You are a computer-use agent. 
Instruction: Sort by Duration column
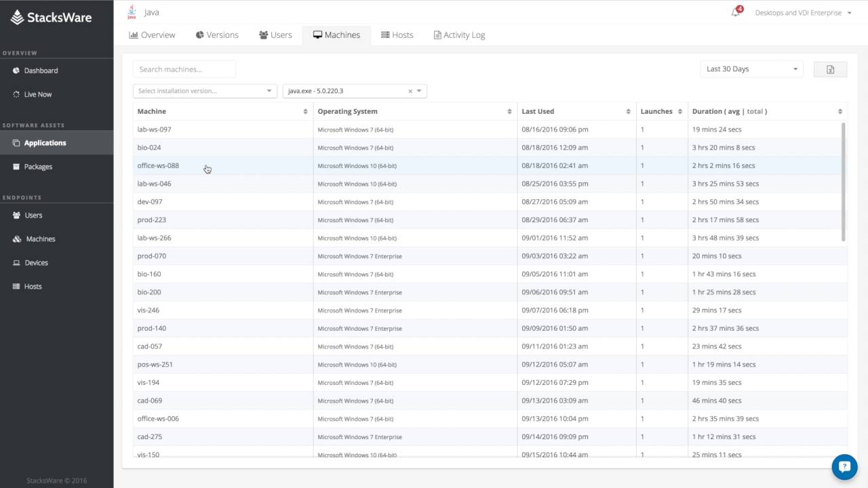pyautogui.click(x=767, y=111)
